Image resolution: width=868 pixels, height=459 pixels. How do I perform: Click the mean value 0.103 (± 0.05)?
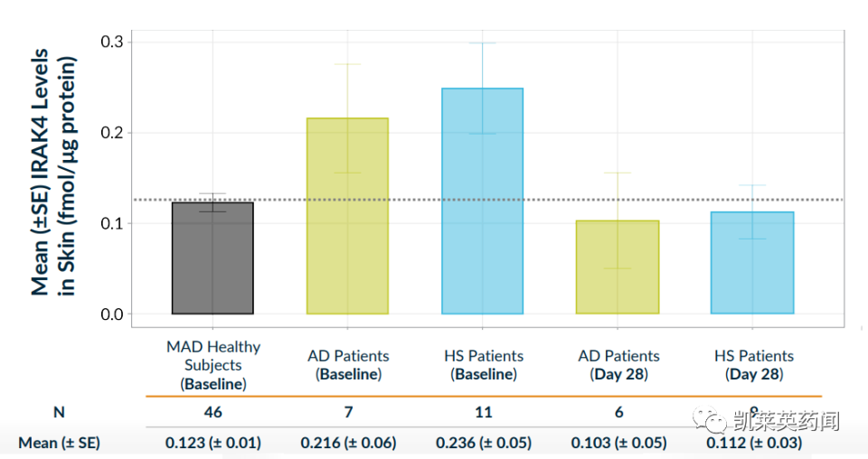(x=618, y=443)
